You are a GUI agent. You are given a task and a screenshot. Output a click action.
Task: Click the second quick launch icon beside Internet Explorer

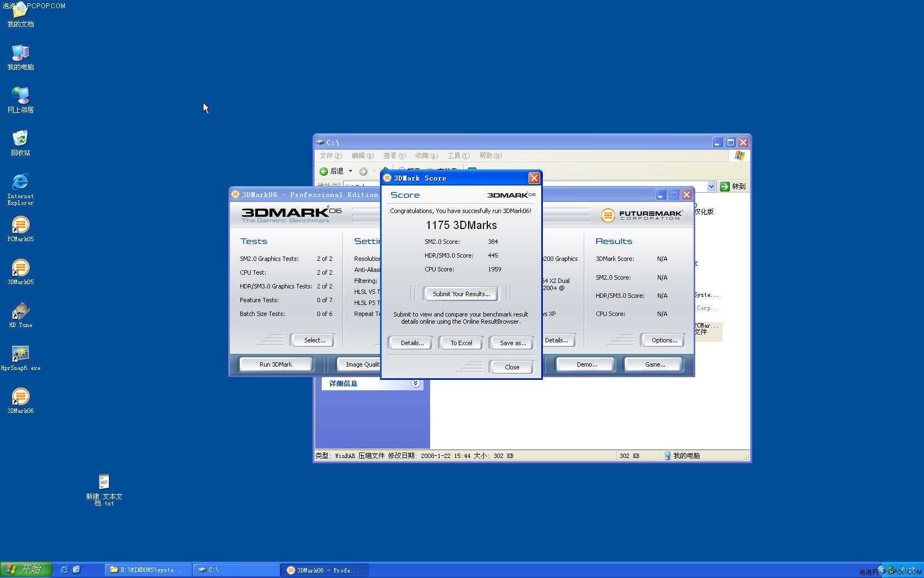tap(76, 570)
